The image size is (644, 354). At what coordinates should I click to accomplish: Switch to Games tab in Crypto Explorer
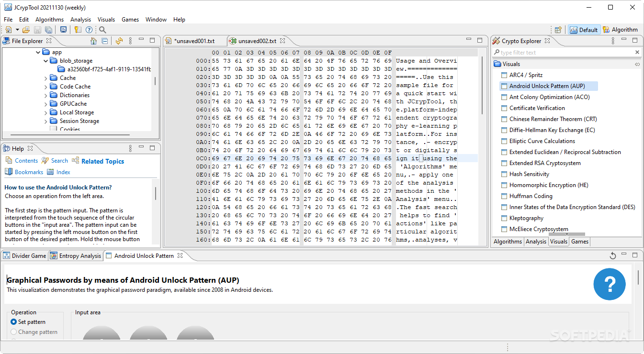tap(580, 242)
